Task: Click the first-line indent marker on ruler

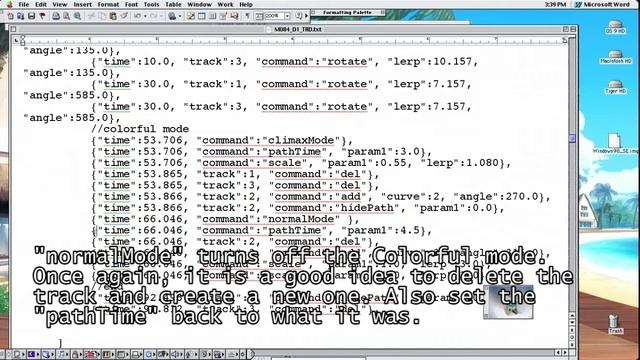Action: (x=22, y=38)
